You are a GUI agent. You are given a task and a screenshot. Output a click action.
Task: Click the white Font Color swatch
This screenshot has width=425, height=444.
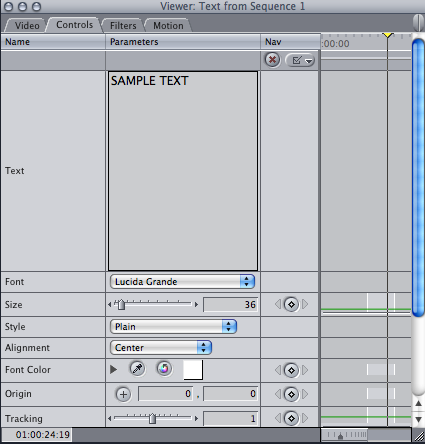(193, 370)
